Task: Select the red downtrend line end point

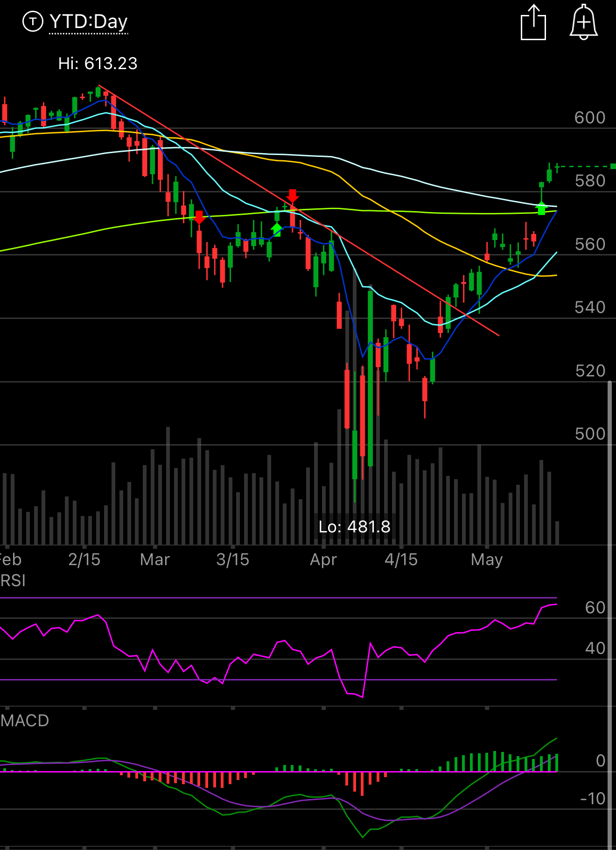Action: [499, 335]
